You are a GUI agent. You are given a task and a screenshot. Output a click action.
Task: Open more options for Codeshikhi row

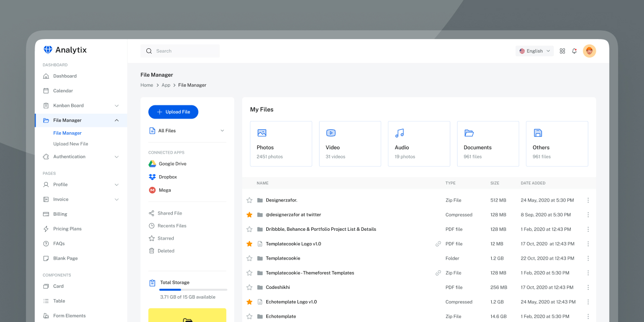[588, 287]
